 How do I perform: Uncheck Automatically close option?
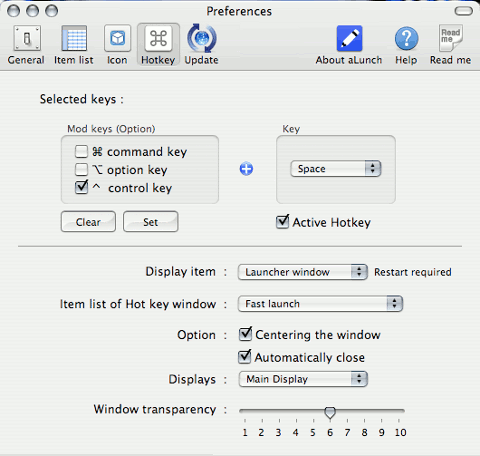click(x=245, y=357)
